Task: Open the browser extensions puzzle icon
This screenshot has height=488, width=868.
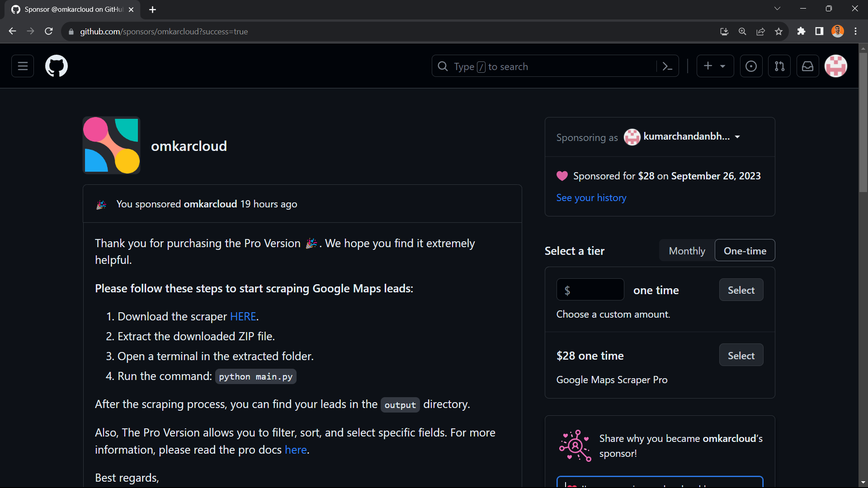Action: point(801,32)
